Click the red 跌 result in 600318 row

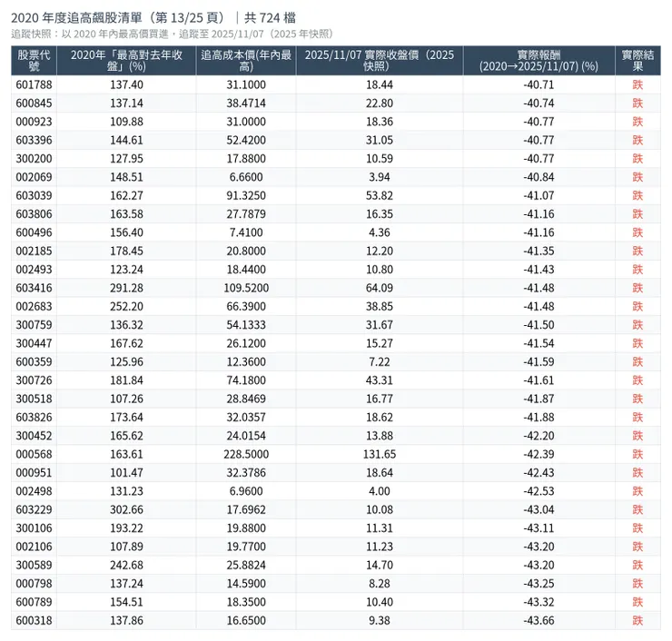[x=637, y=620]
